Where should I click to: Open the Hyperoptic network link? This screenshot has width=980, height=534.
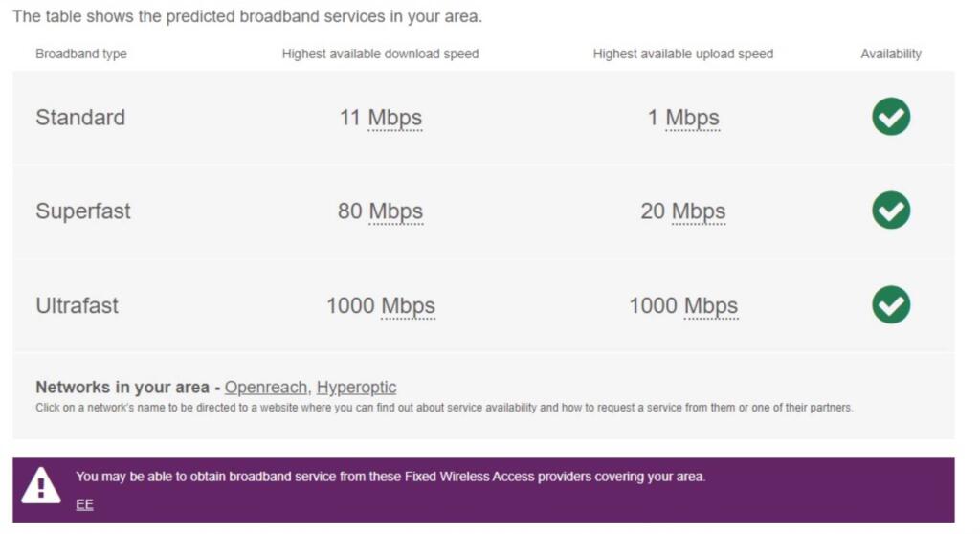[x=356, y=388]
